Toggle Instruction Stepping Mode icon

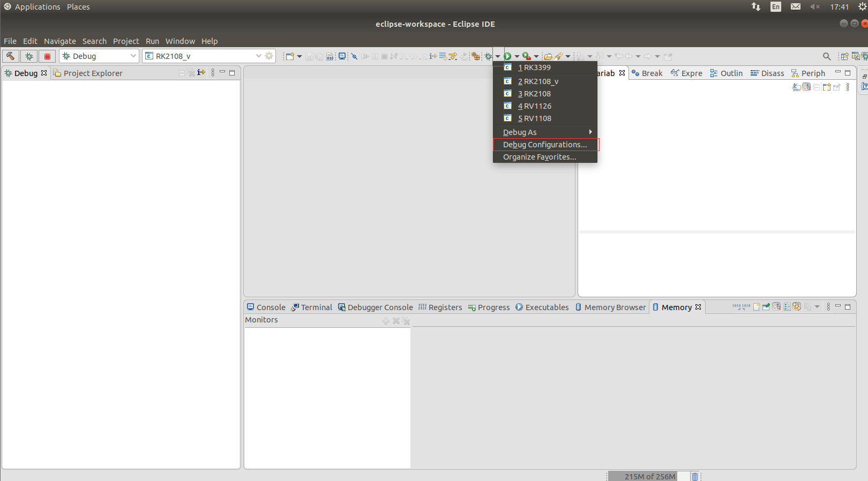(x=433, y=56)
